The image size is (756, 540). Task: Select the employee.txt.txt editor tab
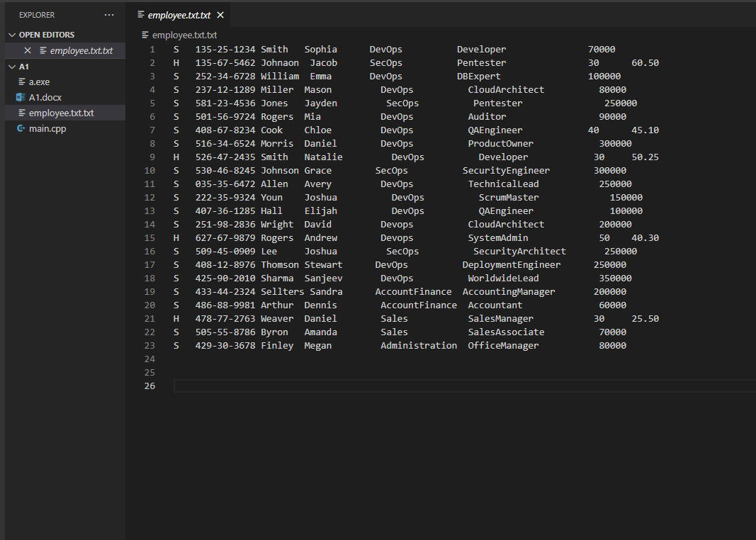[x=179, y=13]
